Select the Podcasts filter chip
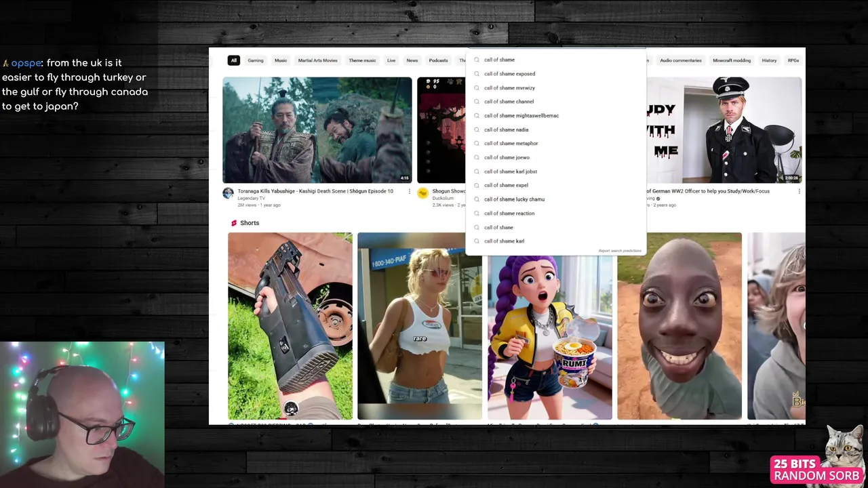 (439, 60)
